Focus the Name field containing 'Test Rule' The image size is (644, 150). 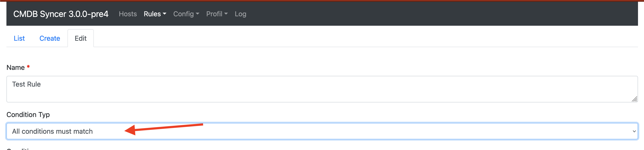pos(322,89)
